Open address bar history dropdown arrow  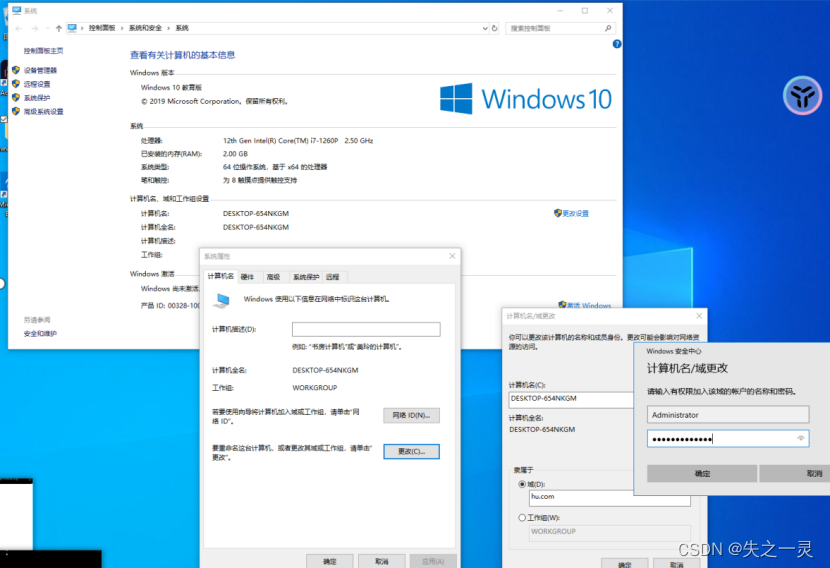pyautogui.click(x=485, y=28)
